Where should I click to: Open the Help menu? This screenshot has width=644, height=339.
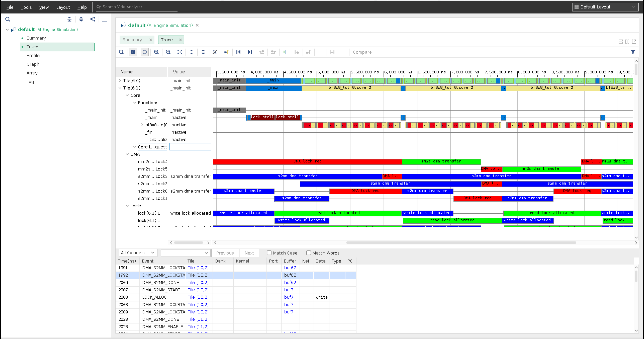coord(82,7)
